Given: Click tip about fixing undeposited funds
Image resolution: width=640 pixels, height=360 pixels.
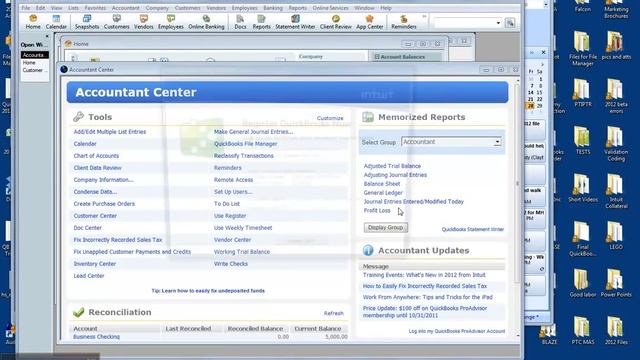Looking at the screenshot, I should [x=208, y=291].
